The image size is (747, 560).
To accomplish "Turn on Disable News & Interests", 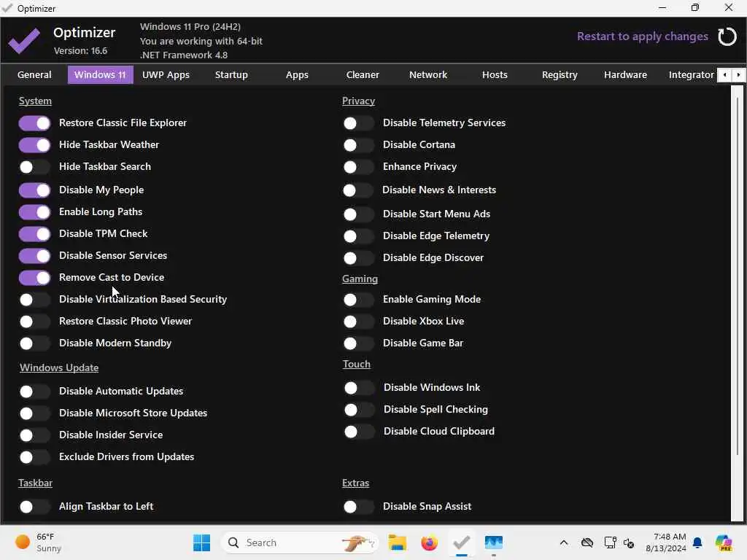I will [358, 190].
